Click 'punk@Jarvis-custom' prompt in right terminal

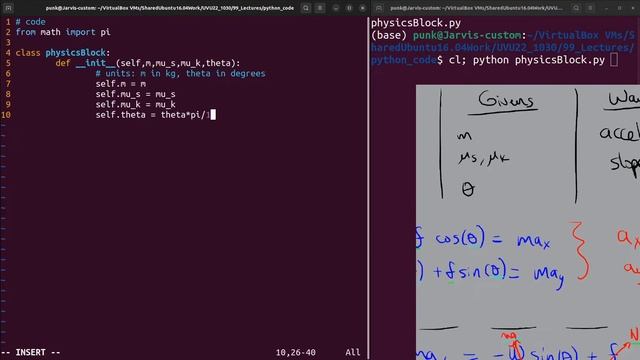tap(467, 36)
